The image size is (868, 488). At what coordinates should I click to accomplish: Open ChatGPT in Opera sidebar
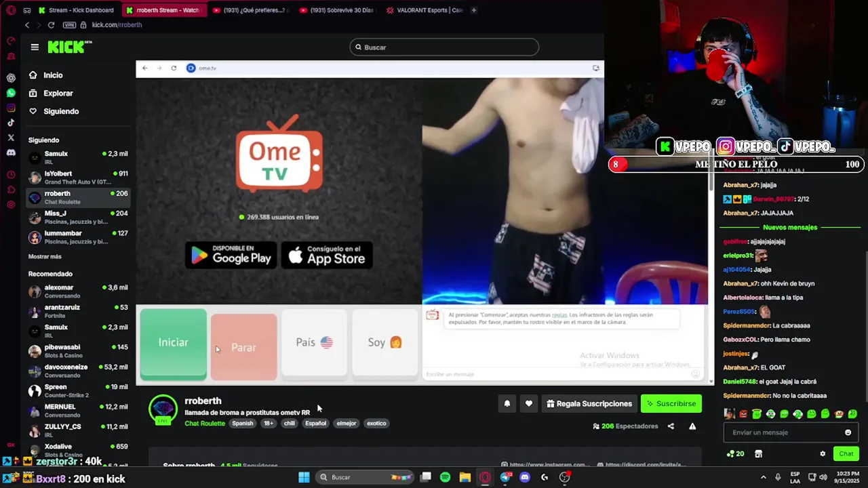point(11,78)
